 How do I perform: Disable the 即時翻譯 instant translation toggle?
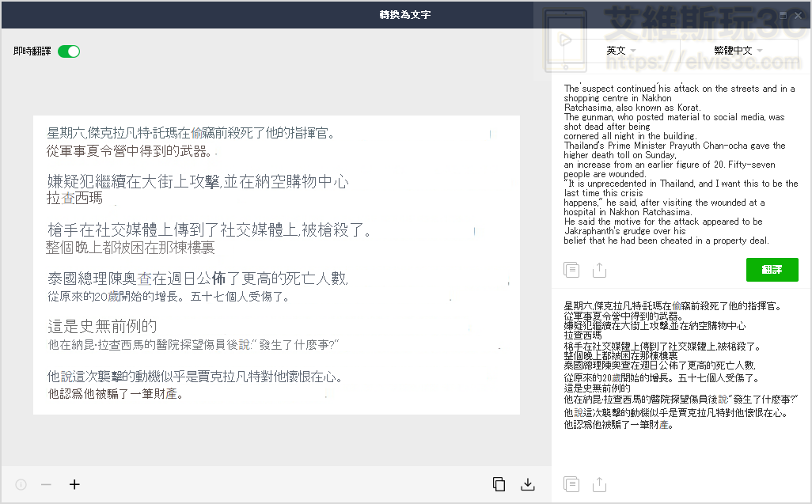[x=68, y=50]
